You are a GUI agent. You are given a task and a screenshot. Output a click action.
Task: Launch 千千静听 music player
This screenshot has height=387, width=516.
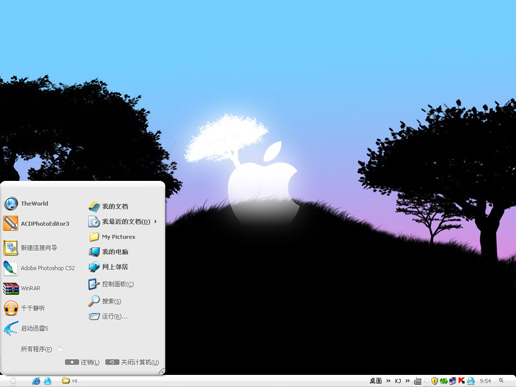[x=24, y=308]
